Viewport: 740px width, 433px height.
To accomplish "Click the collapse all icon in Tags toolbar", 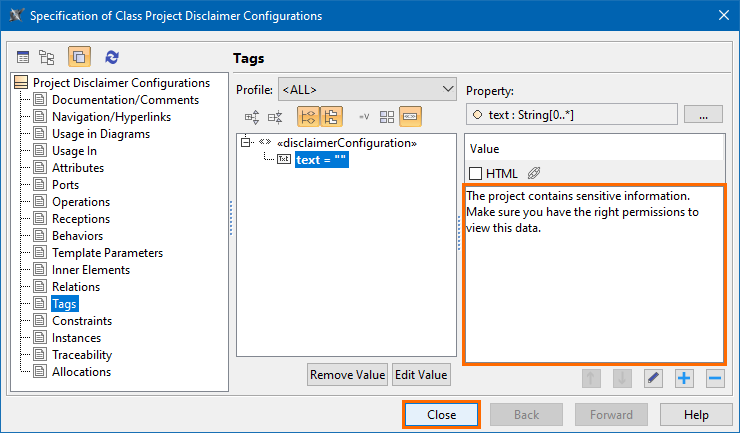I will pos(275,117).
